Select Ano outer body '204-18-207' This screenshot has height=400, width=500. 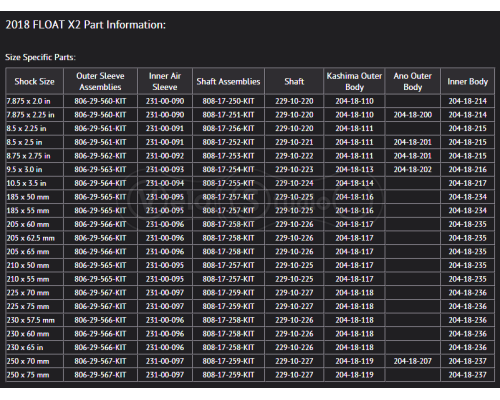[x=413, y=361]
